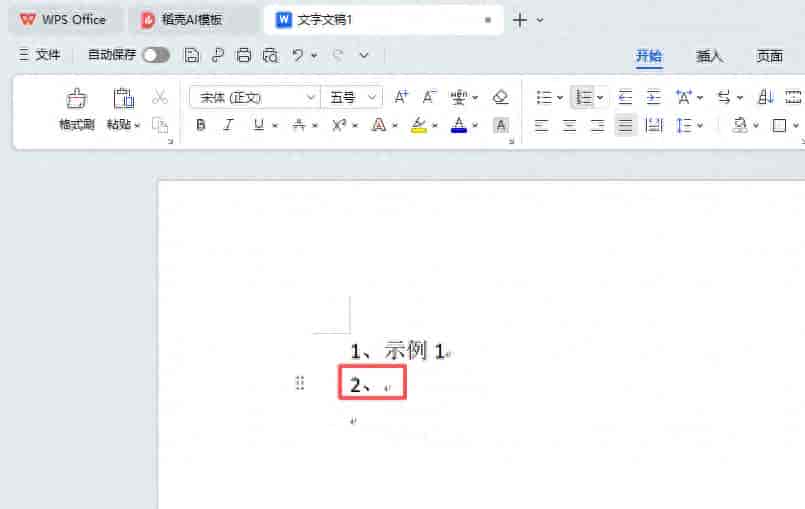Click the Copy icon below scissors
Image resolution: width=805 pixels, height=509 pixels.
(x=160, y=125)
